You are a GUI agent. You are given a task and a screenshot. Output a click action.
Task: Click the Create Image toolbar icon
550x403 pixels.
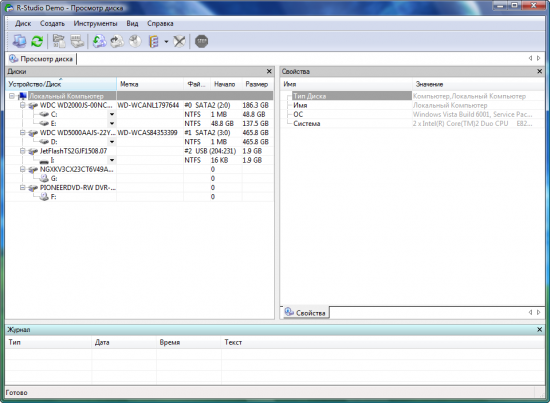(x=117, y=41)
